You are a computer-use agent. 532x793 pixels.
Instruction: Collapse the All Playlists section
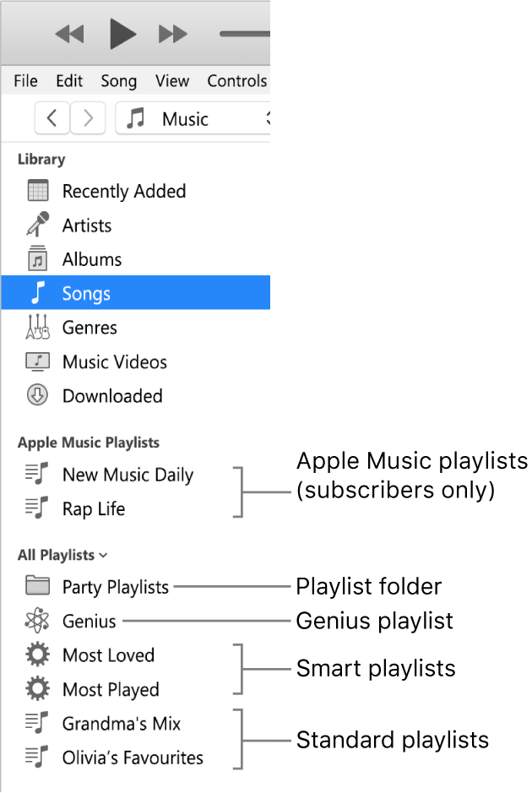point(103,555)
